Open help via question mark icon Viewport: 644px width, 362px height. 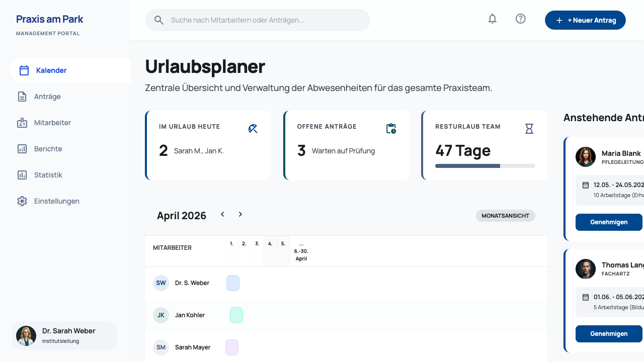click(x=521, y=19)
